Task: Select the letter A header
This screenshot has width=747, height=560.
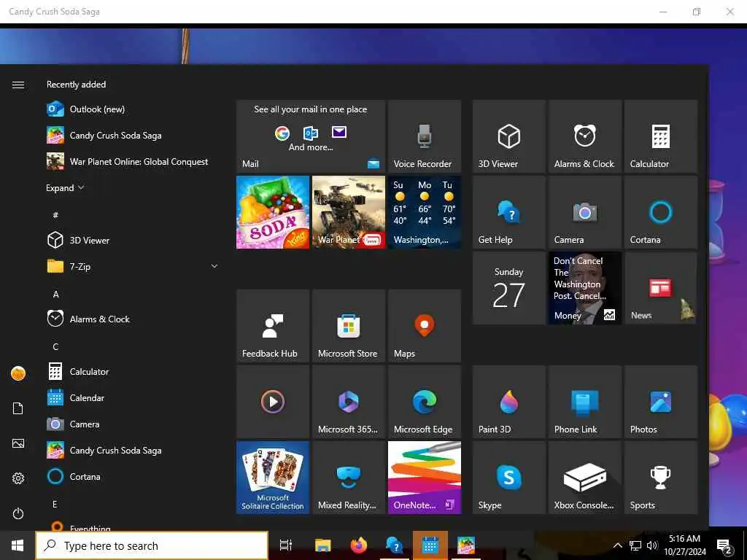Action: [55, 294]
